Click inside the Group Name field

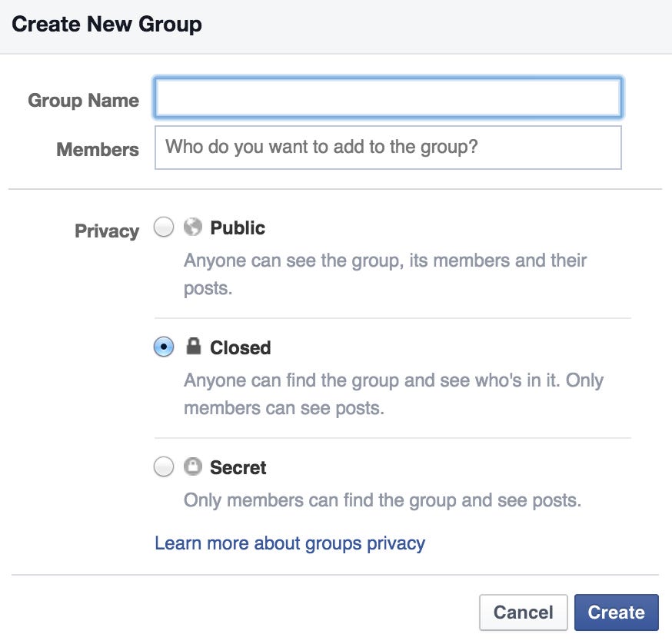(388, 98)
